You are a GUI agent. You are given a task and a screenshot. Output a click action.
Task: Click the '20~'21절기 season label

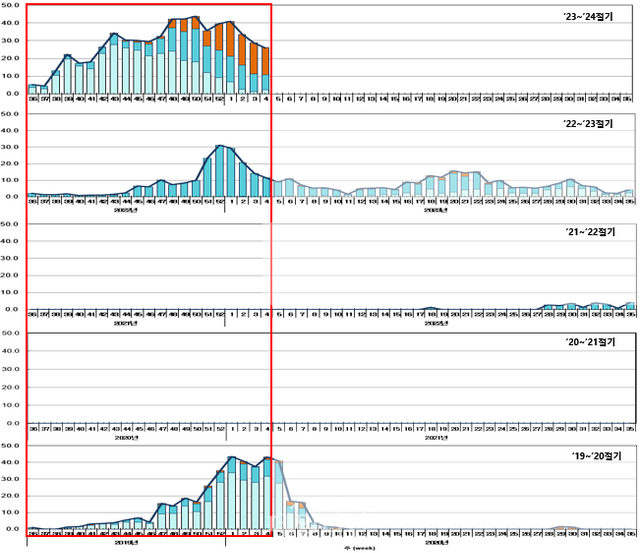point(590,343)
